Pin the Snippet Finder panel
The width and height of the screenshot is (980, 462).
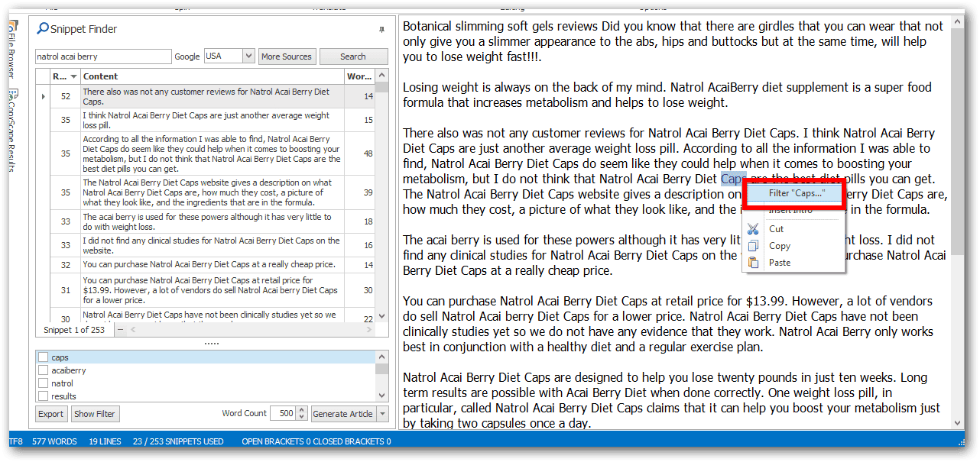click(x=382, y=29)
